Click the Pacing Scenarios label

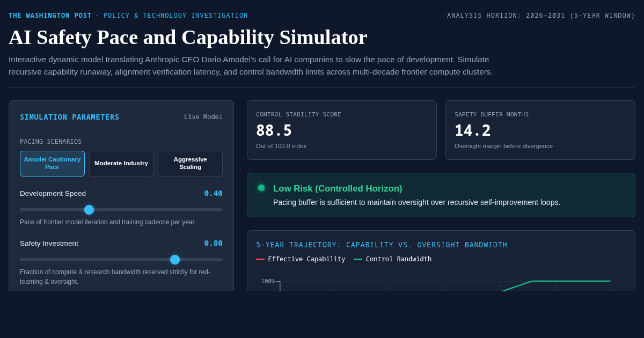coord(51,142)
